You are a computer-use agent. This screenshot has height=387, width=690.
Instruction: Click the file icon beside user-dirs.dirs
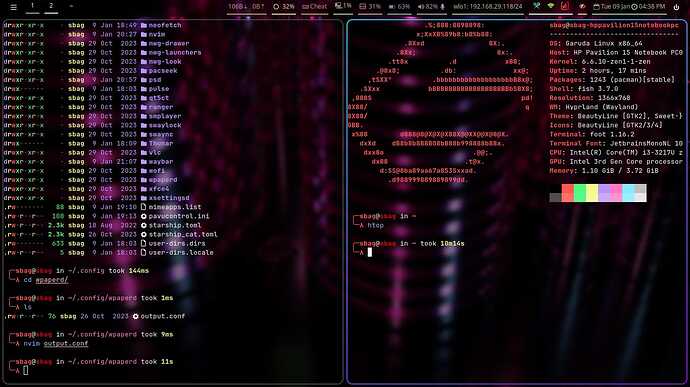143,243
